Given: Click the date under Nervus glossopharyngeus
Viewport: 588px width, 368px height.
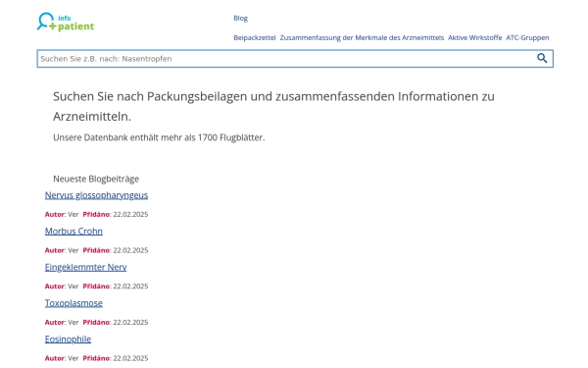Looking at the screenshot, I should tap(130, 214).
